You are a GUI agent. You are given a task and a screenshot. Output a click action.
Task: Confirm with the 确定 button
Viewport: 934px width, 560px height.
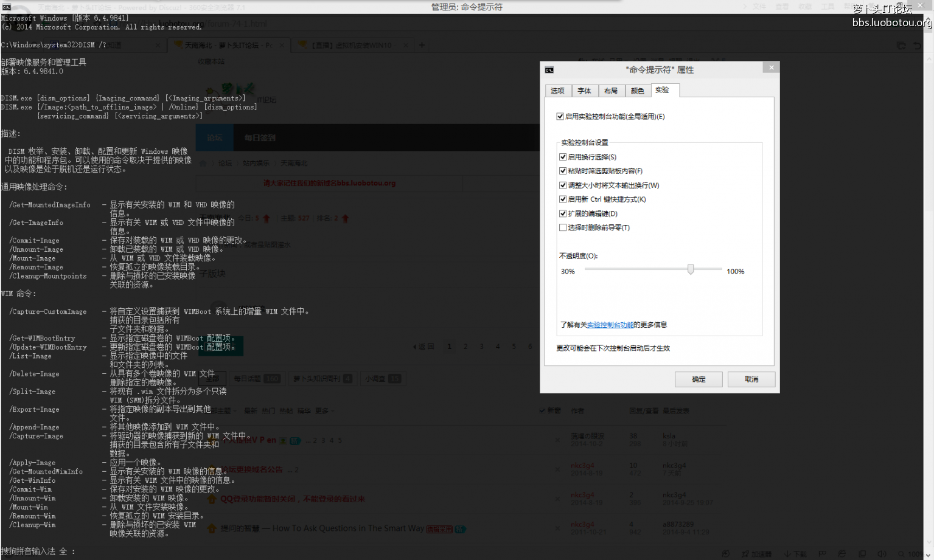(699, 379)
